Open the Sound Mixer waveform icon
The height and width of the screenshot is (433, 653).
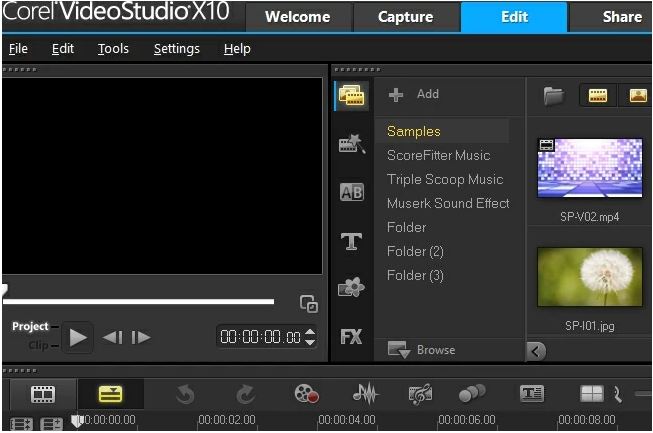365,393
